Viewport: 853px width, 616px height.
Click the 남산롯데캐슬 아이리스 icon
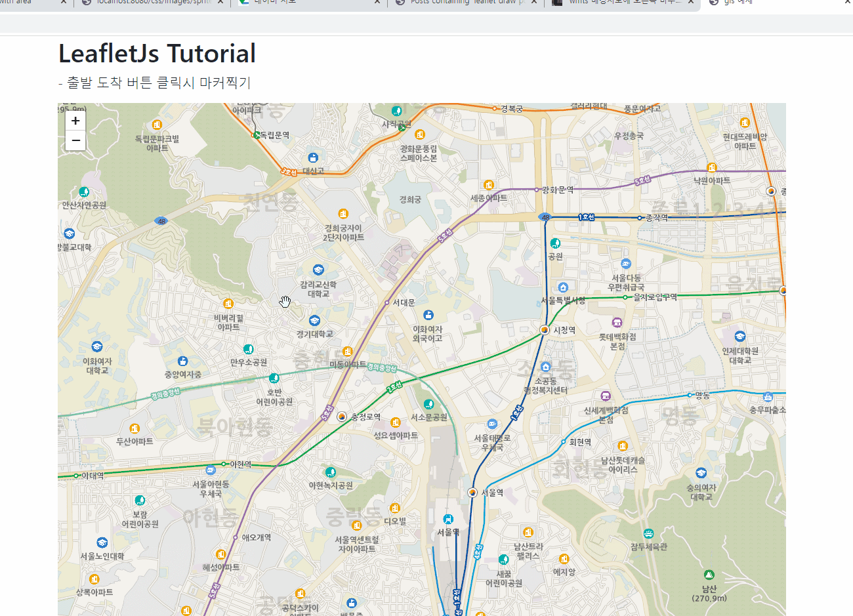pyautogui.click(x=623, y=446)
